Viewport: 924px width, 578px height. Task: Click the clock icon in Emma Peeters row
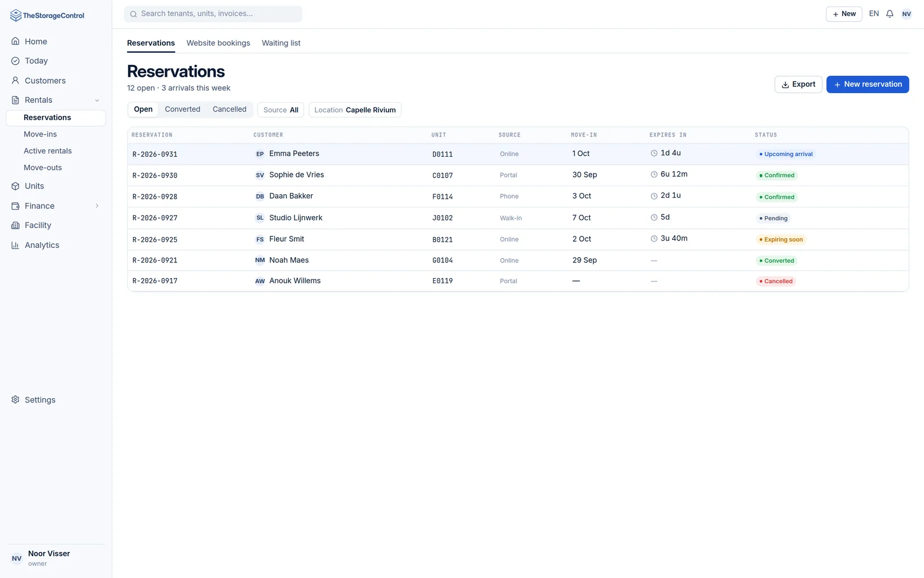pos(654,153)
